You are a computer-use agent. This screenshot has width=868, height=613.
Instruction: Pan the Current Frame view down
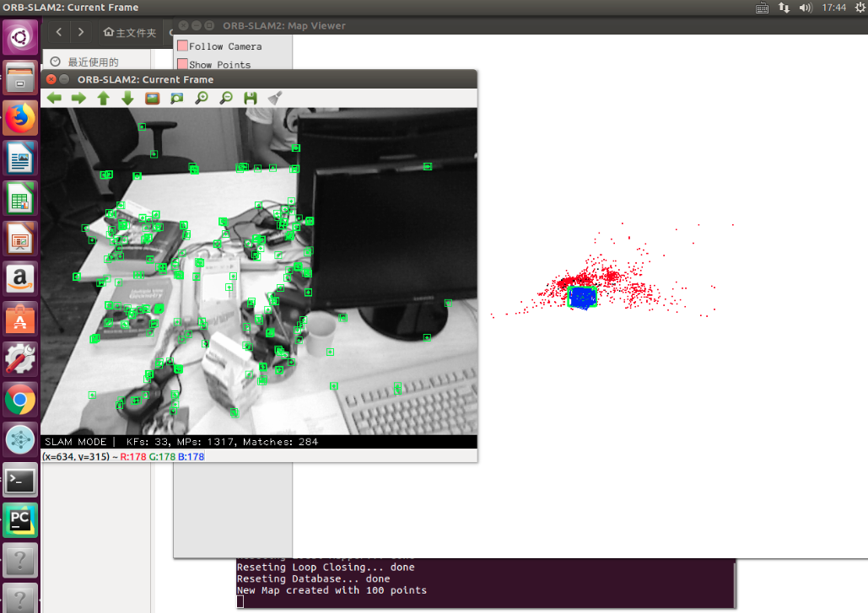[127, 98]
